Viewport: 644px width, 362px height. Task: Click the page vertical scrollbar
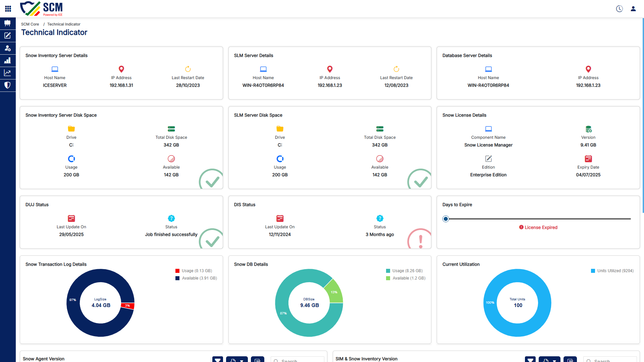(x=643, y=116)
